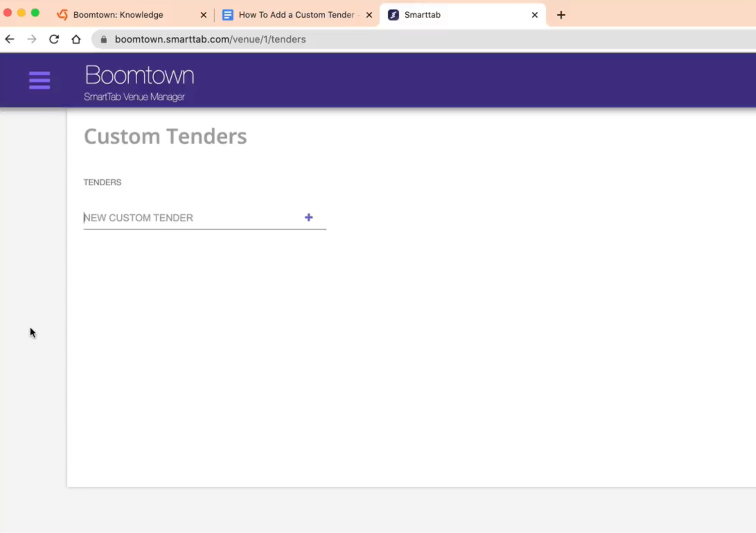Click the lock site info icon
Screen dimensions: 756x533
[x=104, y=39]
